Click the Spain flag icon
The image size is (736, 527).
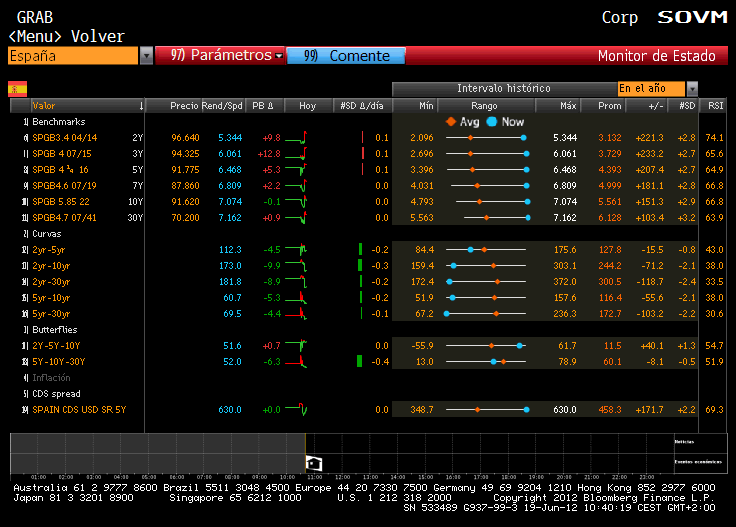coord(18,89)
